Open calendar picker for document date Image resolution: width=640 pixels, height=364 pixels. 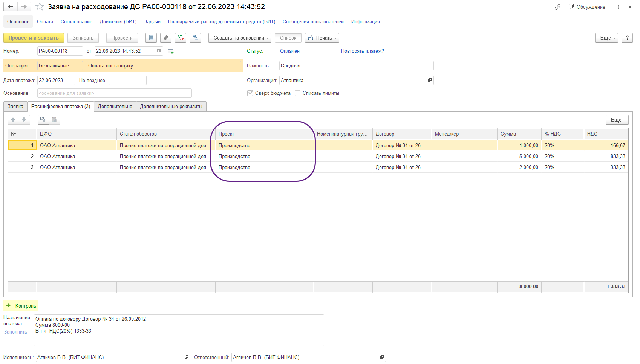coord(159,51)
